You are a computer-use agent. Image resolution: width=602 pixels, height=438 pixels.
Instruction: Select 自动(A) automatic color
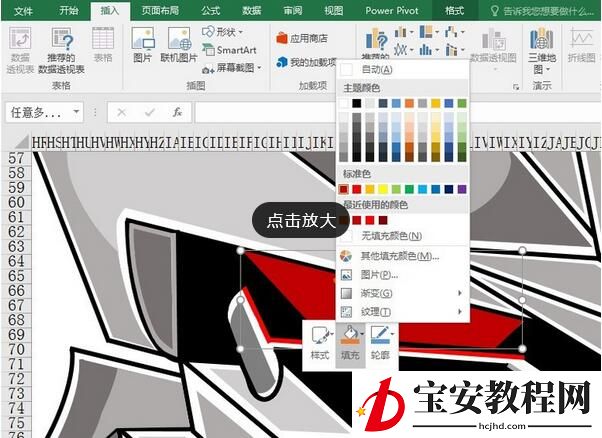402,69
